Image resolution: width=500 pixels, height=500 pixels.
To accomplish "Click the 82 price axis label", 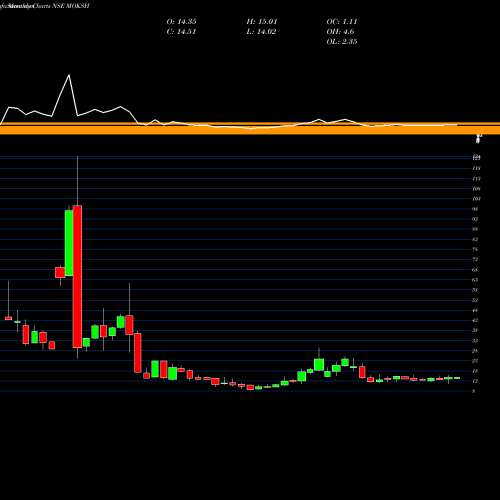I will click(476, 239).
